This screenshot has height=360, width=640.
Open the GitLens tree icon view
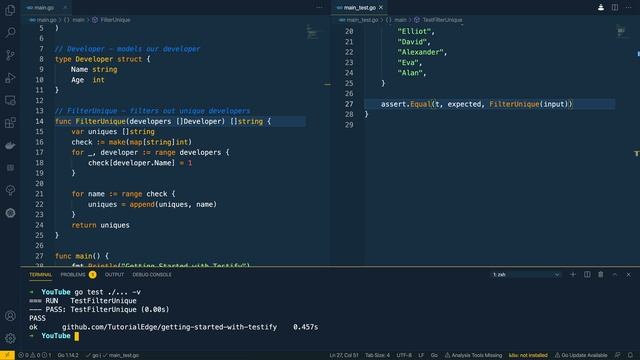pyautogui.click(x=10, y=190)
